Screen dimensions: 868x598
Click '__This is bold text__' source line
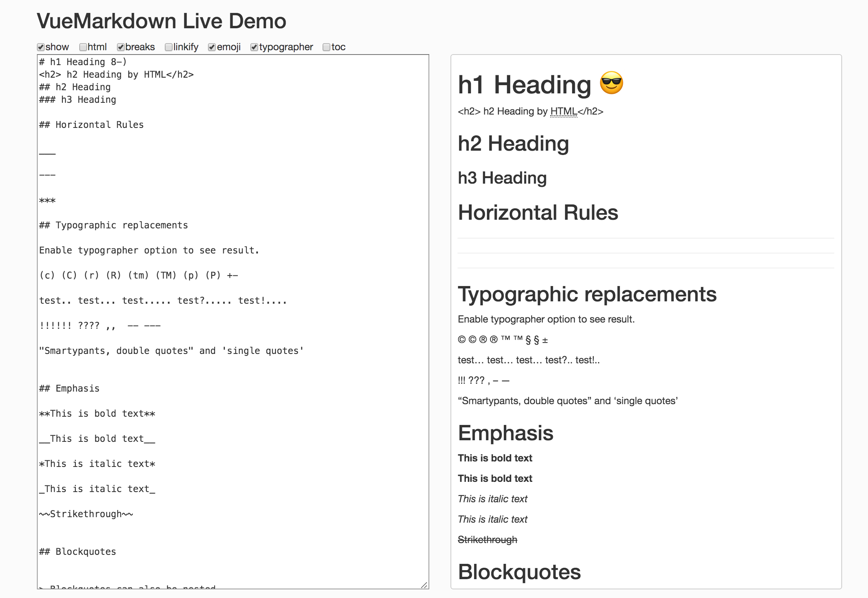[97, 439]
